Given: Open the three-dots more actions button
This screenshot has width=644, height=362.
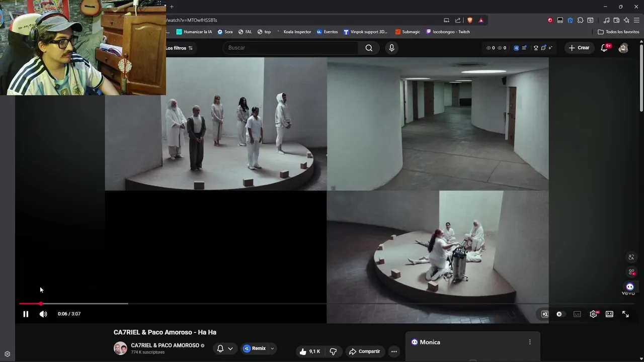Looking at the screenshot, I should click(394, 351).
